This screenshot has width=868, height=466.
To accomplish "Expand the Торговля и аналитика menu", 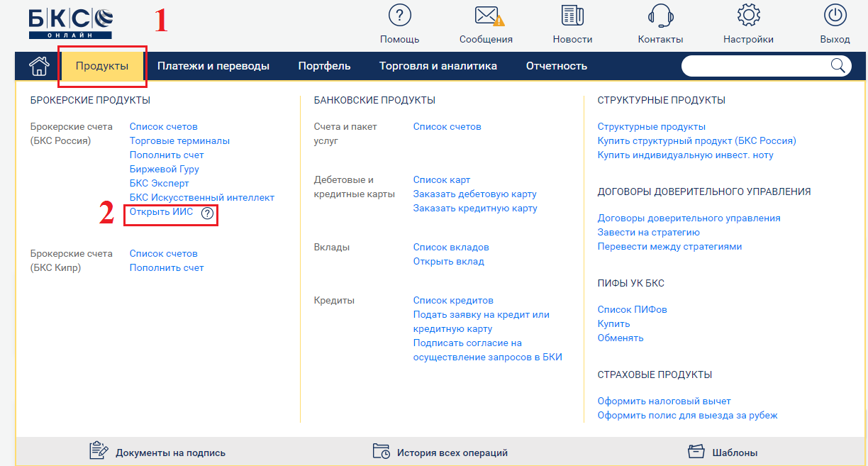I will 438,66.
